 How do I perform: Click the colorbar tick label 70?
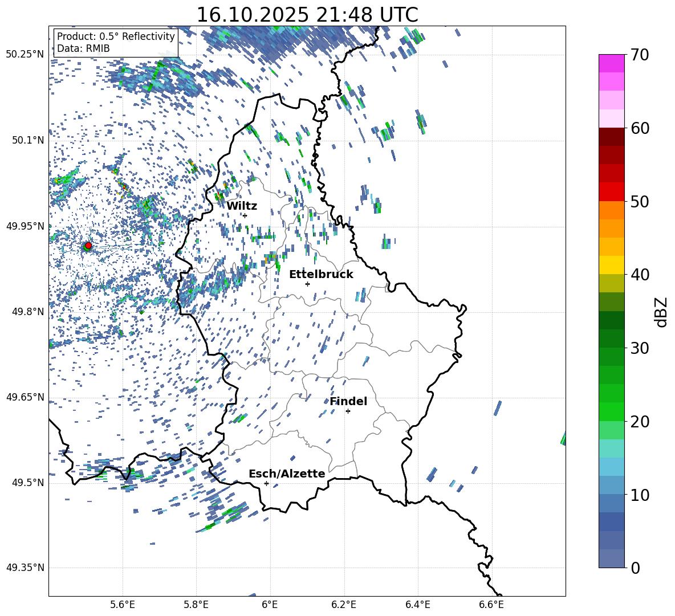pos(640,55)
